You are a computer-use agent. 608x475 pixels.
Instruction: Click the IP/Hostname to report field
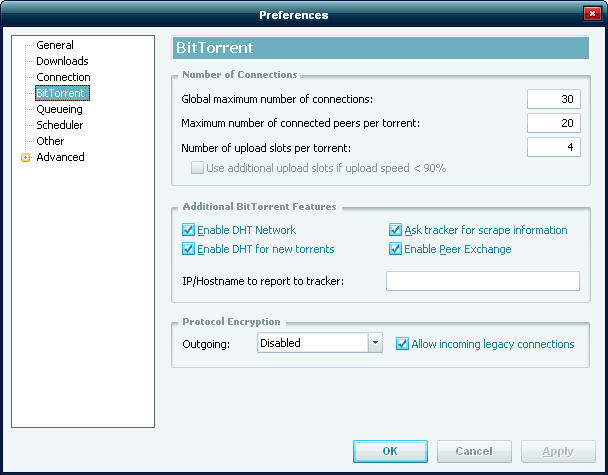pos(482,280)
